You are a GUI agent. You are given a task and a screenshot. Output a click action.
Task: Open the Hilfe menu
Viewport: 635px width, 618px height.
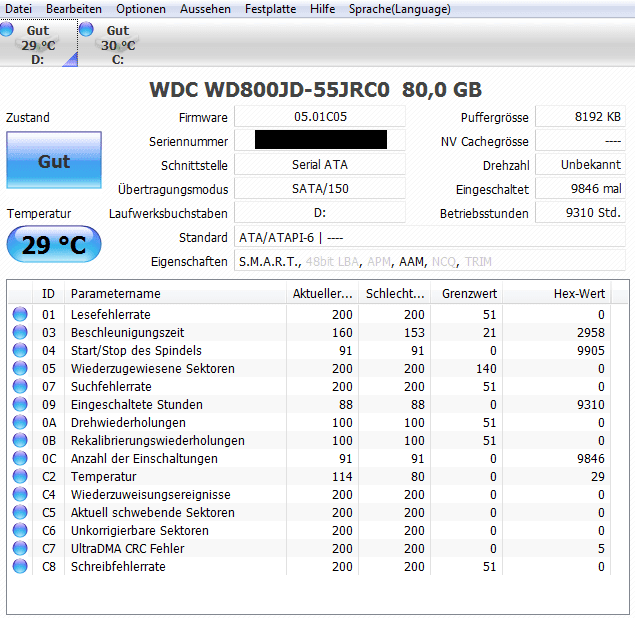[322, 9]
